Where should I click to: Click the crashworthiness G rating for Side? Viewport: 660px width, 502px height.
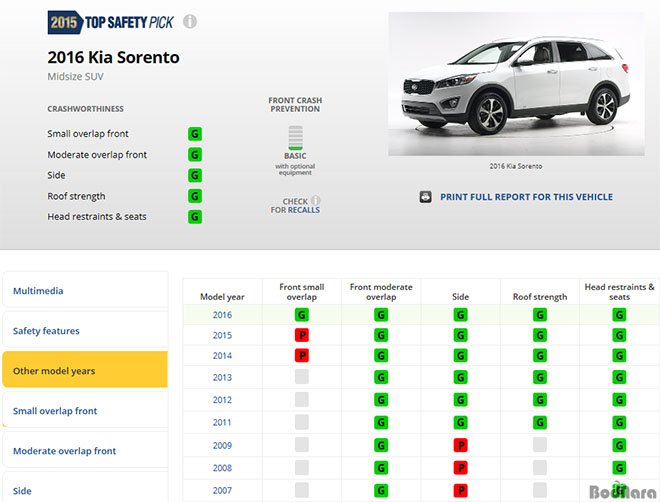coord(195,175)
